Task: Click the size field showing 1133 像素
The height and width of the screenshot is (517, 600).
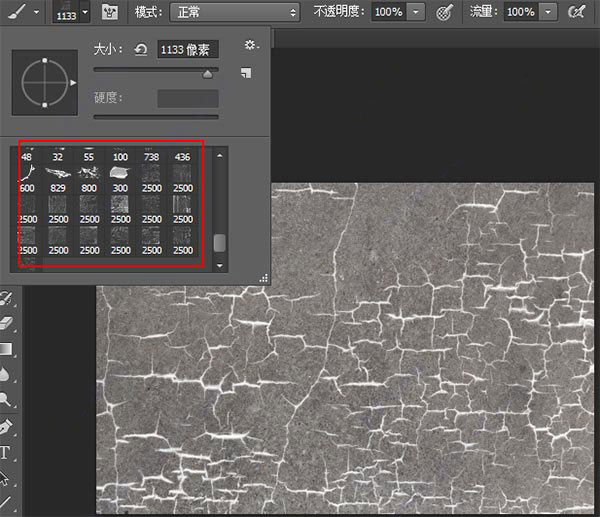Action: [x=188, y=49]
